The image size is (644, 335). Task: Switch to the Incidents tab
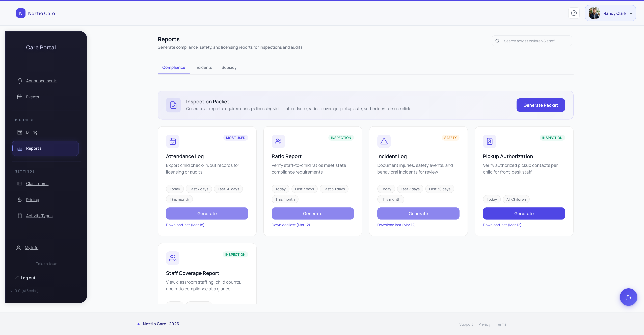tap(203, 67)
